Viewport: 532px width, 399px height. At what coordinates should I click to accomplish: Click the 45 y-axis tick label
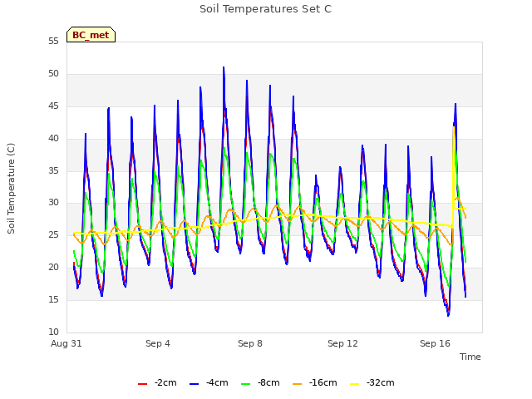pos(53,106)
